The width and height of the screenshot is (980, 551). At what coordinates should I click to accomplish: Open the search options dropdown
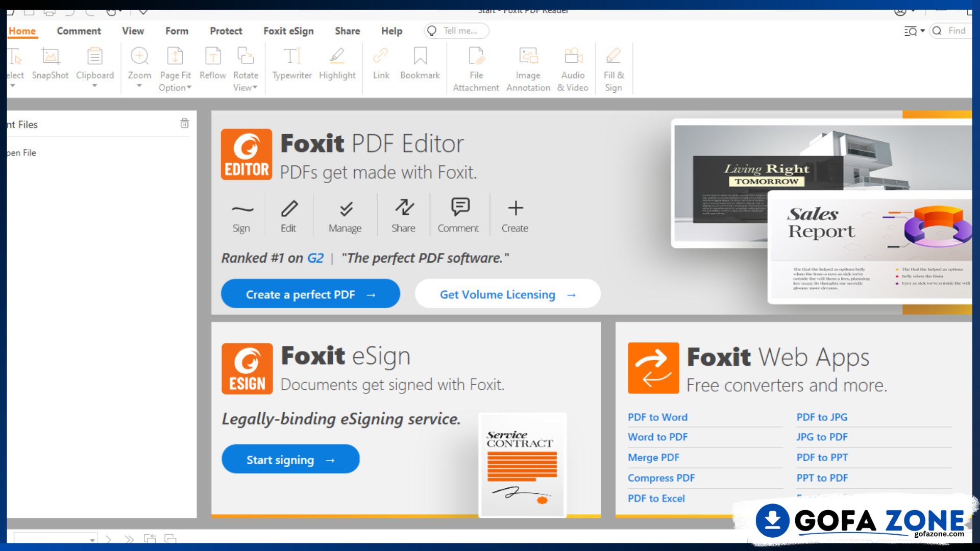tap(914, 31)
